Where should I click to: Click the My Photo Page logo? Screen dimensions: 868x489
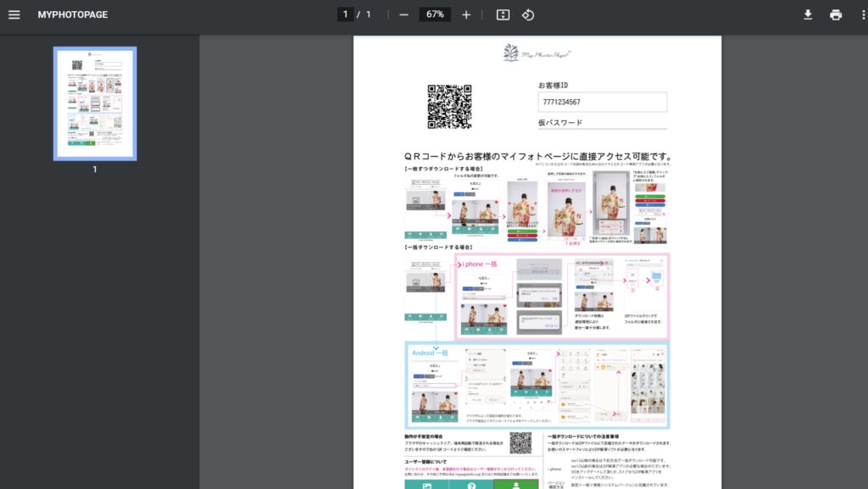pyautogui.click(x=537, y=53)
